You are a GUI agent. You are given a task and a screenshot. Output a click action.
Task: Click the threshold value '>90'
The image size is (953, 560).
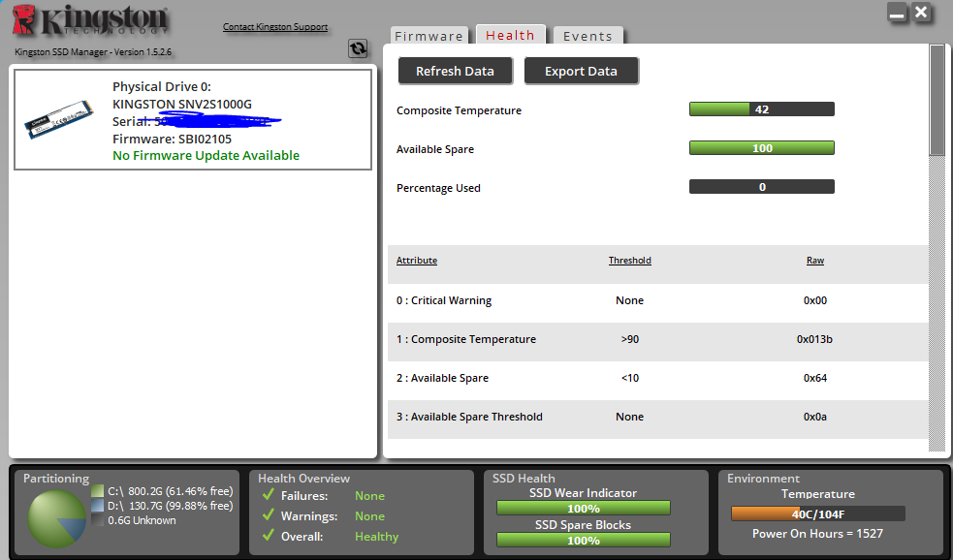pos(629,339)
